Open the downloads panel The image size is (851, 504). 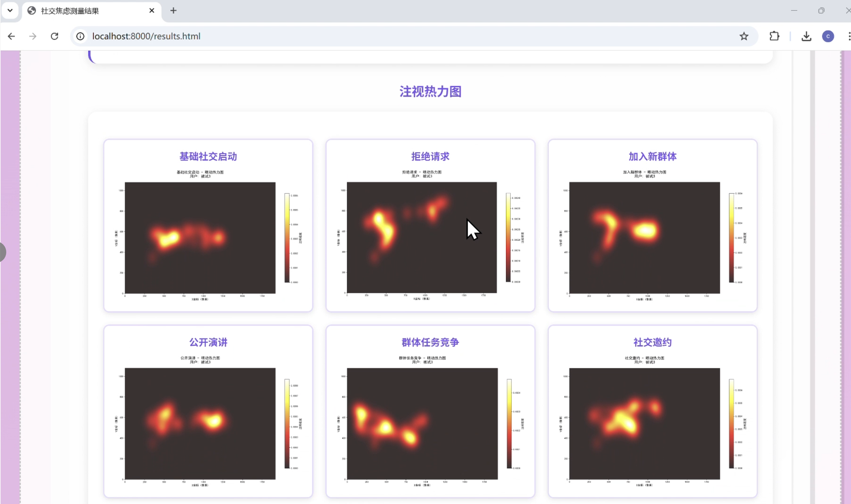pyautogui.click(x=806, y=36)
